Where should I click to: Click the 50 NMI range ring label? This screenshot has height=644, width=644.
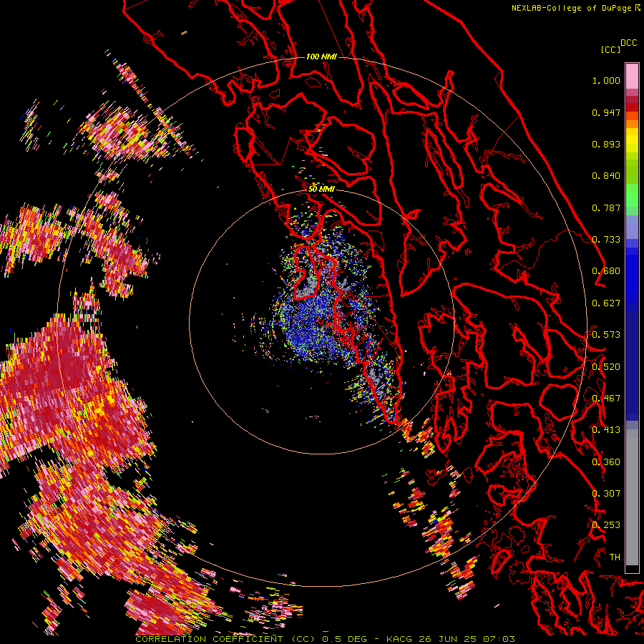click(x=321, y=190)
